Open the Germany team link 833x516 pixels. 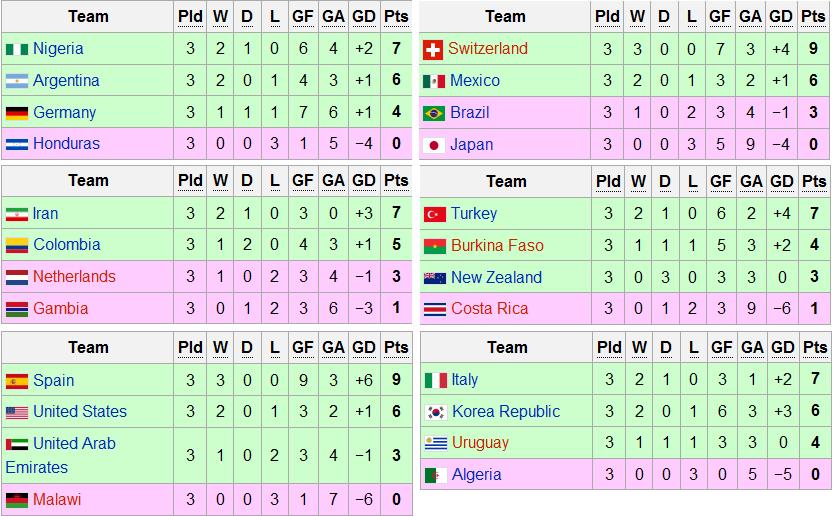point(64,113)
